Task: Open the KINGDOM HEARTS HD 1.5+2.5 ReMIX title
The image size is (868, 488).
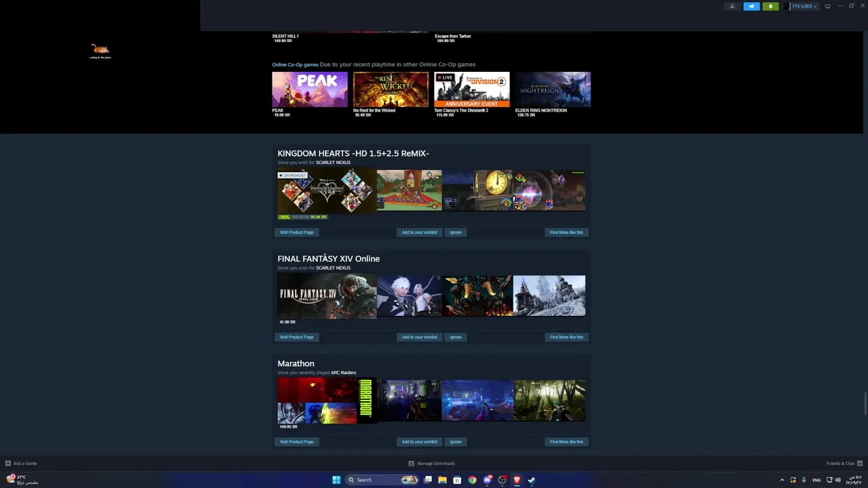Action: tap(353, 153)
